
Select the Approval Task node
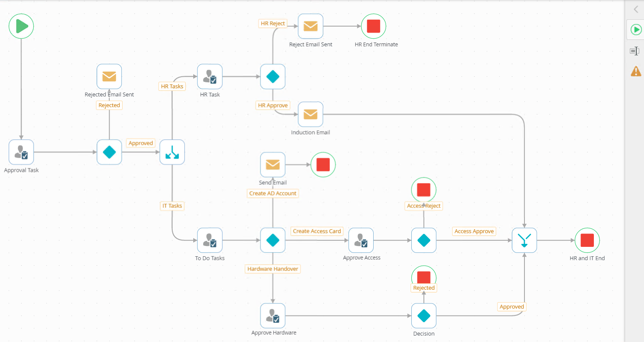(x=21, y=152)
